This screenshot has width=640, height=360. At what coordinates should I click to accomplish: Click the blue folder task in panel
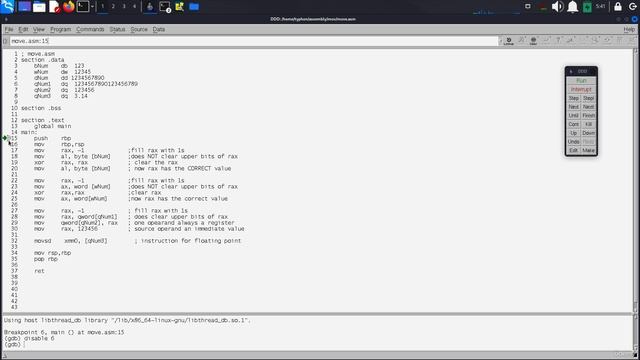pyautogui.click(x=194, y=7)
